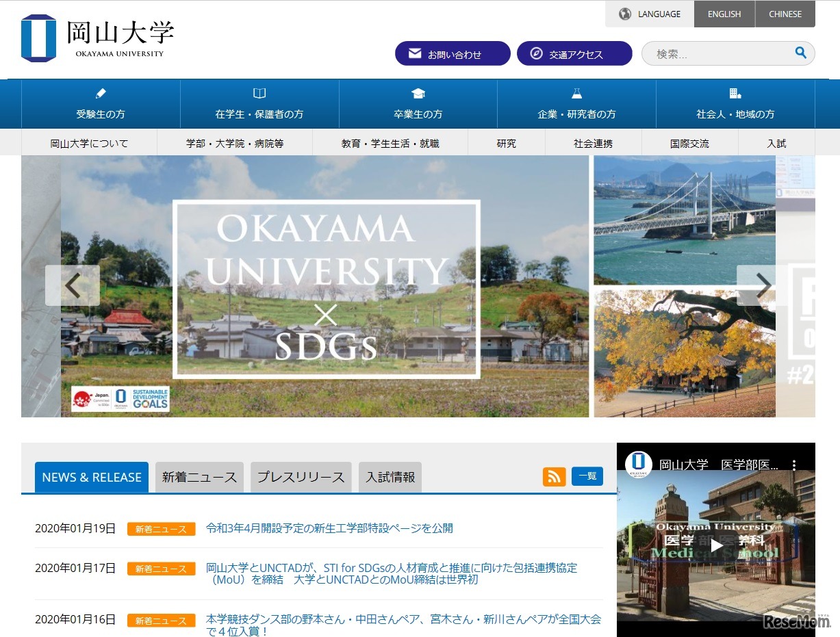Screen dimensions: 840x637
Task: Click the pencil icon above 受験生の方
Action: tap(100, 93)
